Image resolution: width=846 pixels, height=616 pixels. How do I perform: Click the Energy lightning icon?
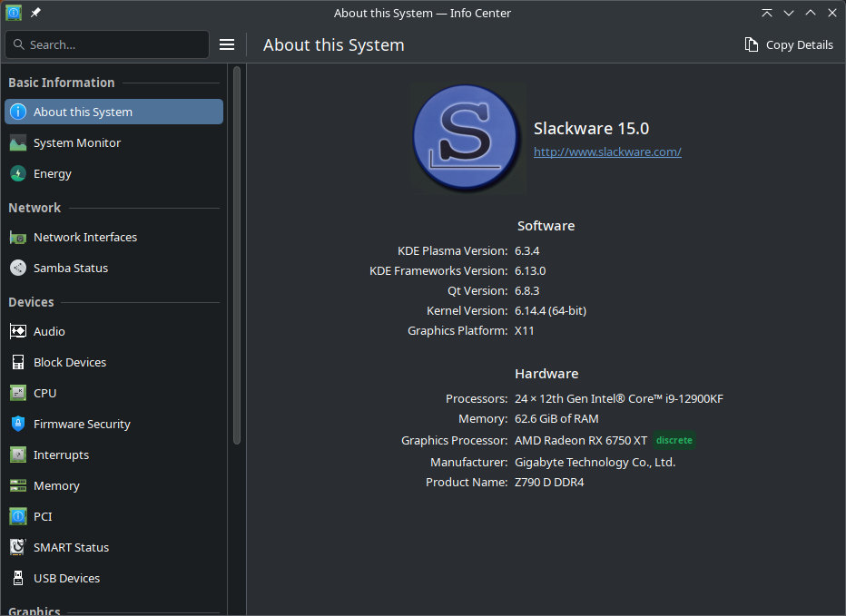pos(18,173)
